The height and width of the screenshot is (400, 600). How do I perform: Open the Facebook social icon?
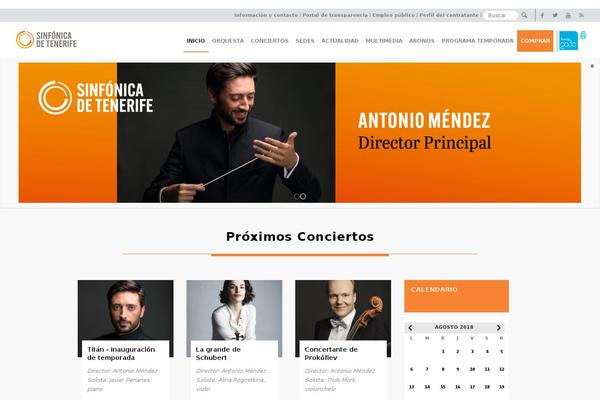coord(542,15)
